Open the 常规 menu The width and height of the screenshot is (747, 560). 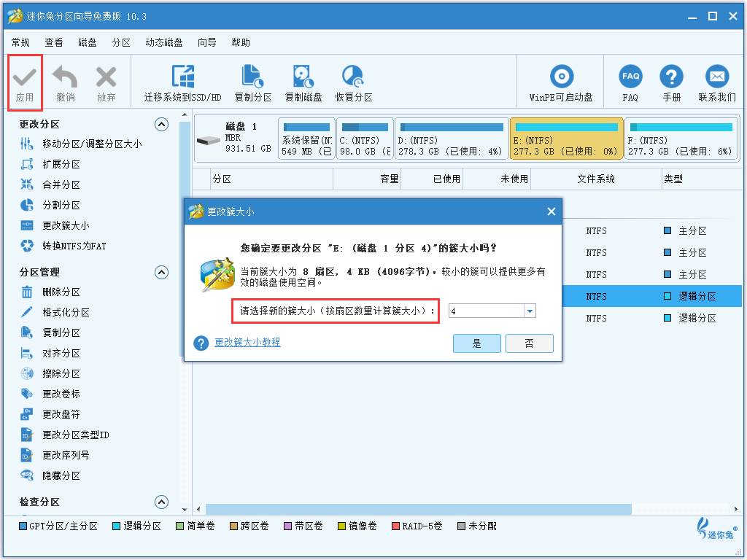click(x=20, y=43)
